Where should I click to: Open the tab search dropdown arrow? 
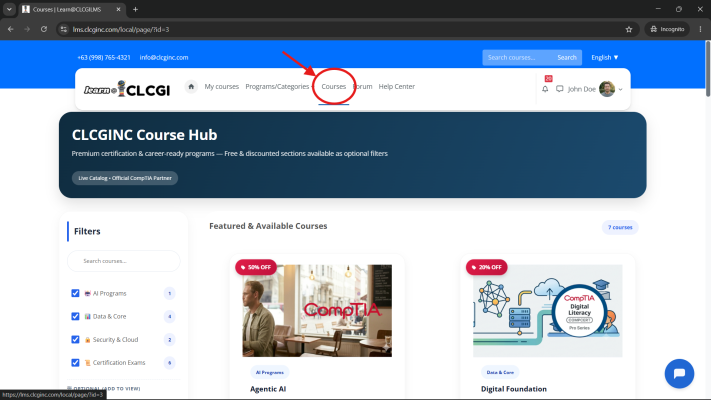click(9, 9)
